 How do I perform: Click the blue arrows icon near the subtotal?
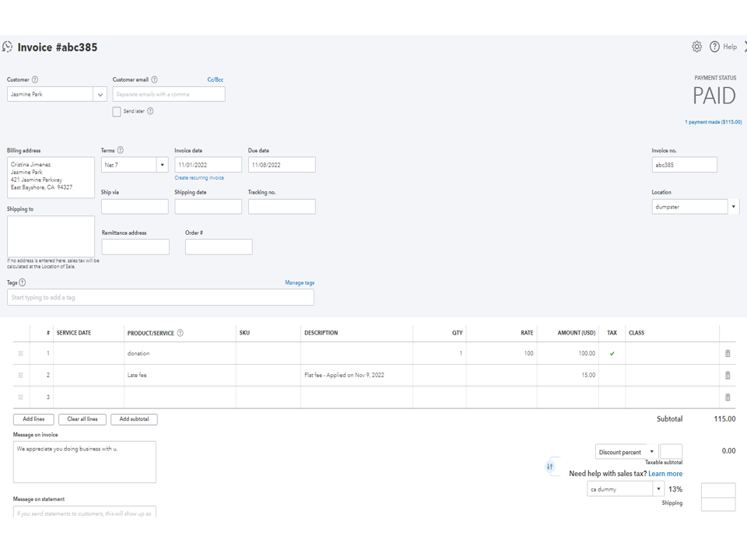(x=552, y=467)
